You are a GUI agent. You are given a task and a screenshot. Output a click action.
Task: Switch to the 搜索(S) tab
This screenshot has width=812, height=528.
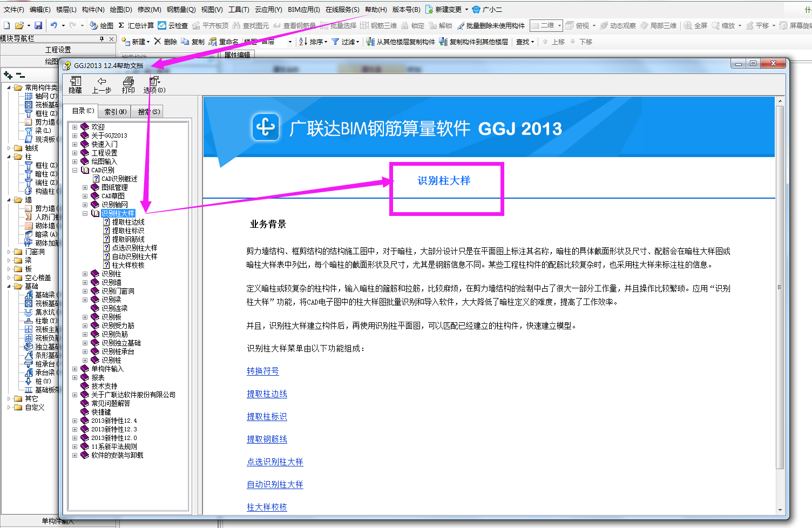pyautogui.click(x=148, y=112)
